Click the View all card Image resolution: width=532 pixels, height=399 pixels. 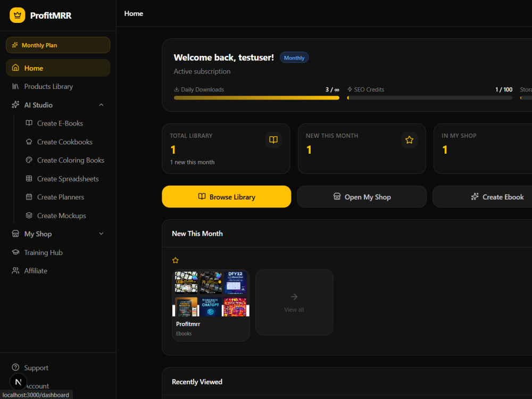tap(294, 302)
